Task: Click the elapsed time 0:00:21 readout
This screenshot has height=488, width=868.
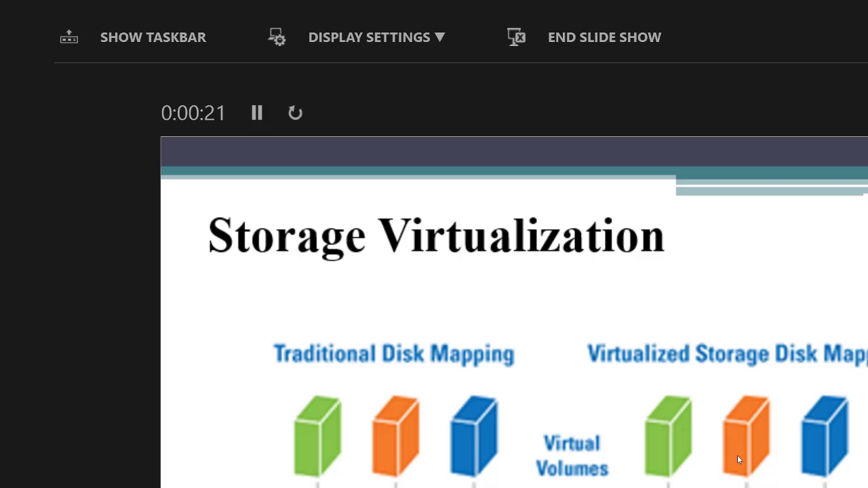Action: (x=193, y=113)
